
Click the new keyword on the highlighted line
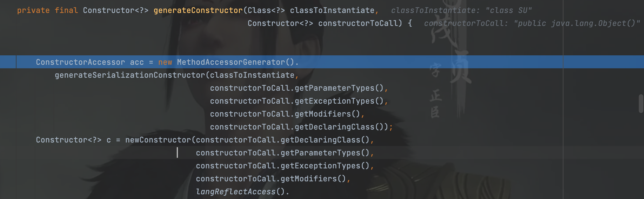(x=165, y=62)
